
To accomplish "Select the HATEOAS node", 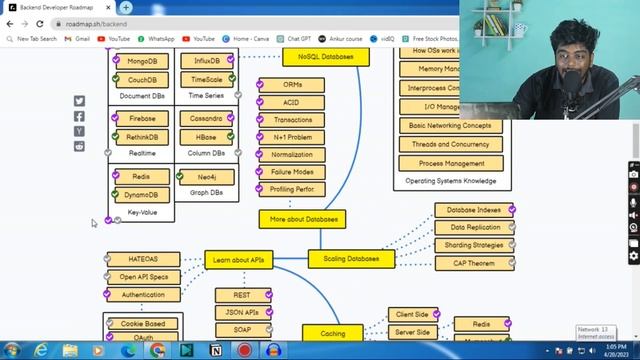I will pyautogui.click(x=144, y=259).
